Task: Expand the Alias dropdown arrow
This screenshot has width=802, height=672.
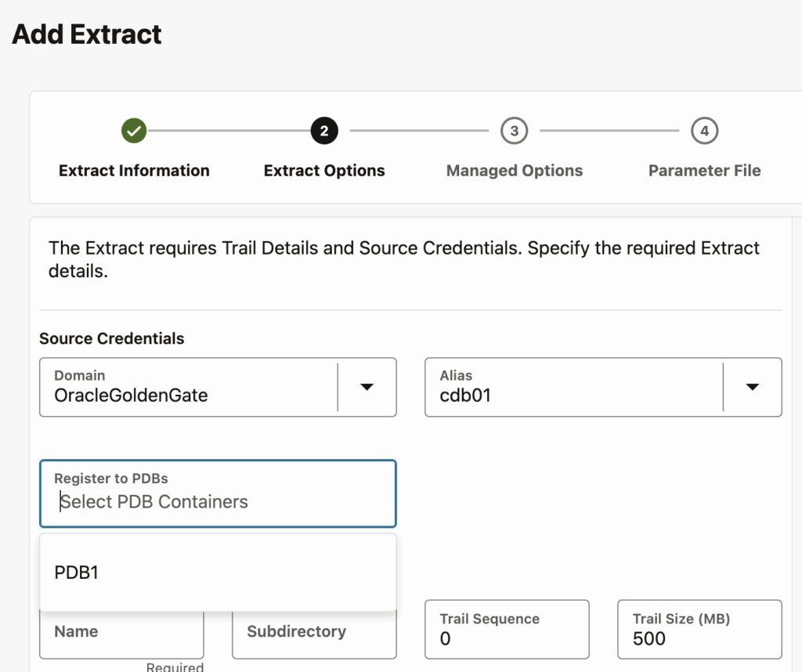Action: (752, 387)
